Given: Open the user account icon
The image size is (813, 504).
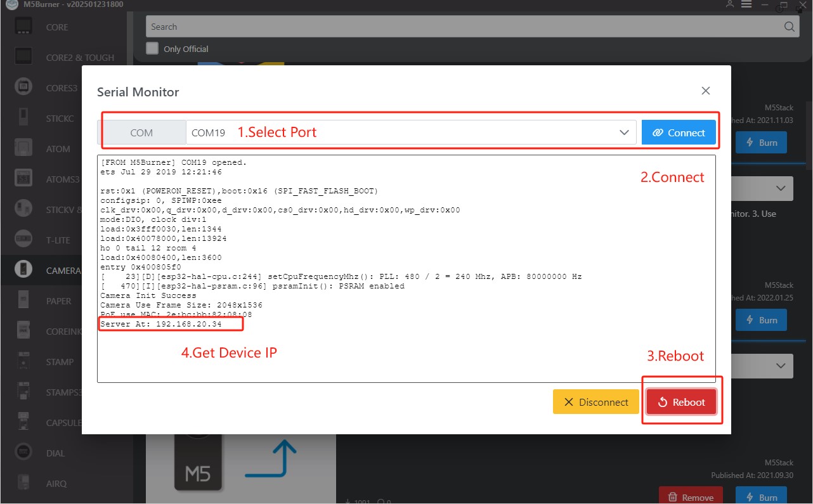Looking at the screenshot, I should 731,4.
